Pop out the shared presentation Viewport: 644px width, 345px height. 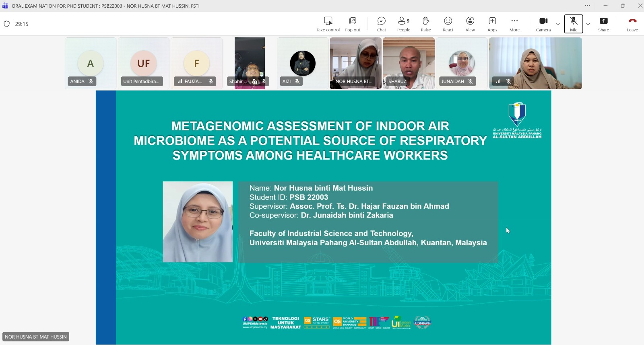click(353, 24)
